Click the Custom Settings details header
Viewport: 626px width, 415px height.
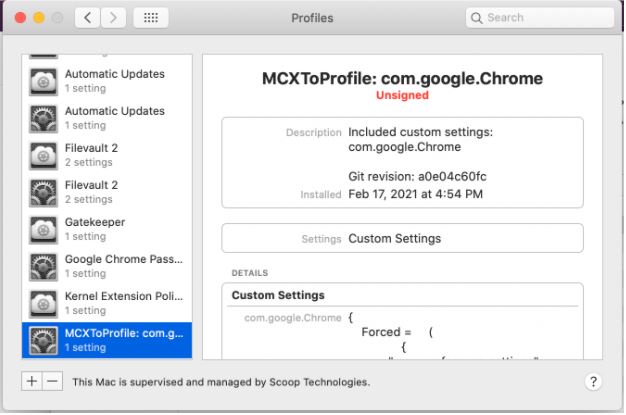(x=278, y=296)
